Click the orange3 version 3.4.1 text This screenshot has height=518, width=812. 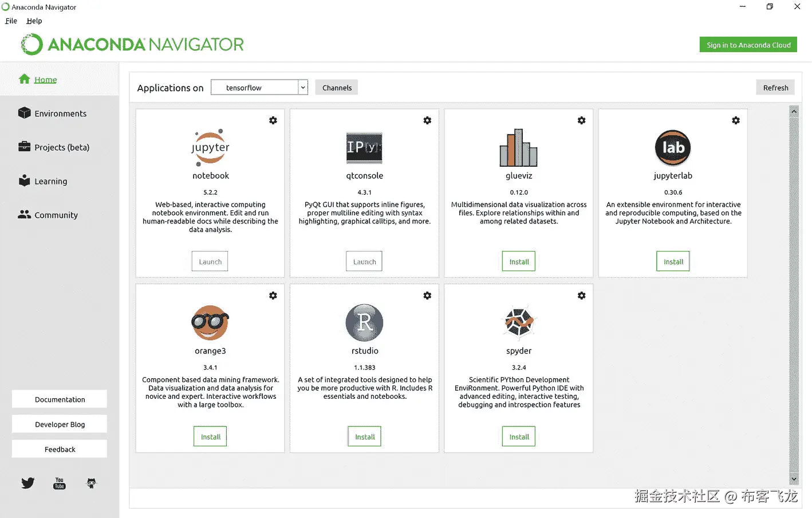pos(210,368)
